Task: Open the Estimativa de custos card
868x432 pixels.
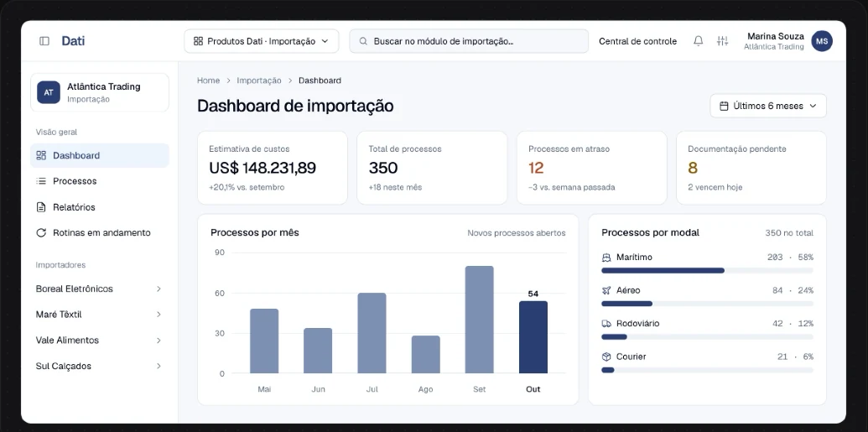Action: pyautogui.click(x=273, y=168)
